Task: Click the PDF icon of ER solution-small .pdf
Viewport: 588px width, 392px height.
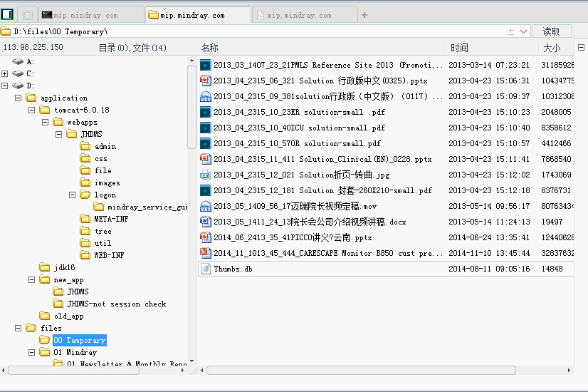Action: tap(205, 113)
